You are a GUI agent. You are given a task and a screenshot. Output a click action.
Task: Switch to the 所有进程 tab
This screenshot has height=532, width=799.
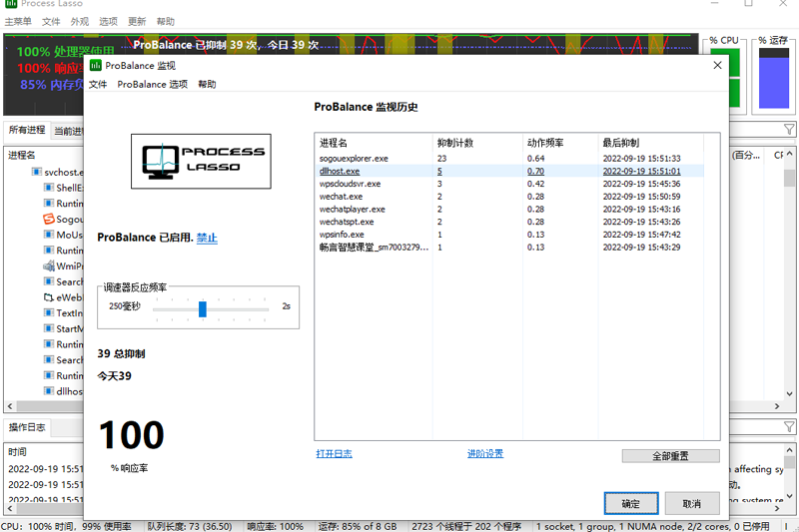point(27,131)
